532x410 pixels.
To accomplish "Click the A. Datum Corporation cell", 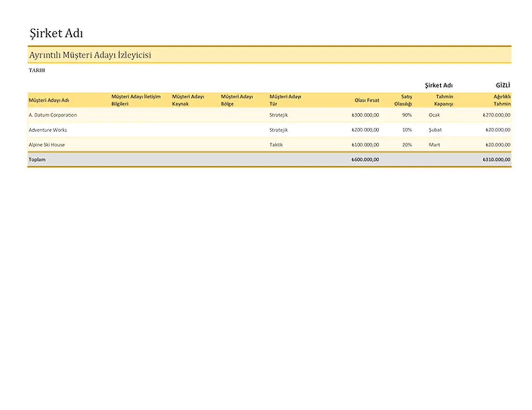I will (x=53, y=115).
